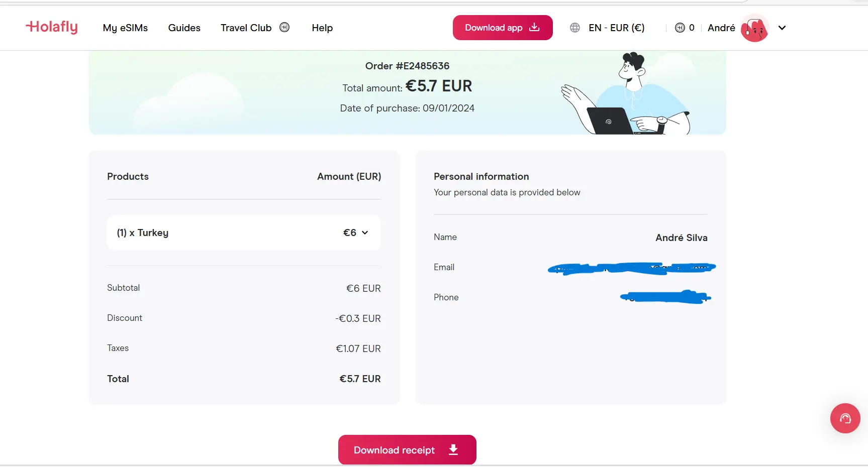Click the Download receipt button

point(407,450)
